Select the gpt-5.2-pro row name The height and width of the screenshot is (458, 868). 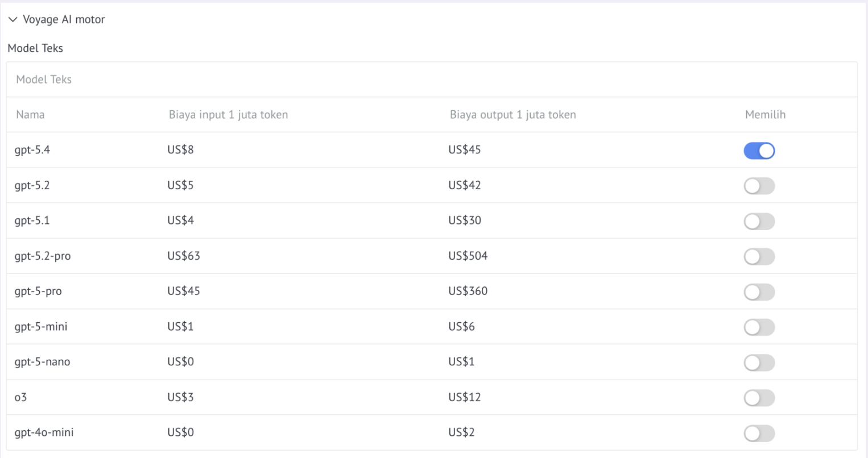pos(43,256)
